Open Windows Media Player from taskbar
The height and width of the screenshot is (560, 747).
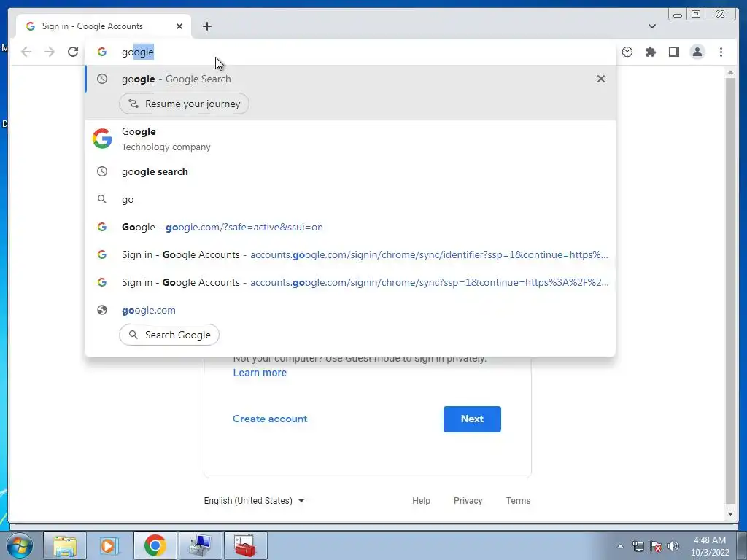pyautogui.click(x=110, y=545)
